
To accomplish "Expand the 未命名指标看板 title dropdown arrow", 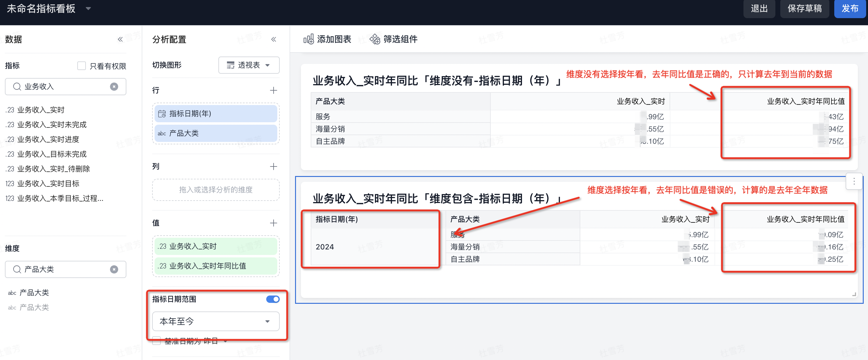I will tap(88, 8).
